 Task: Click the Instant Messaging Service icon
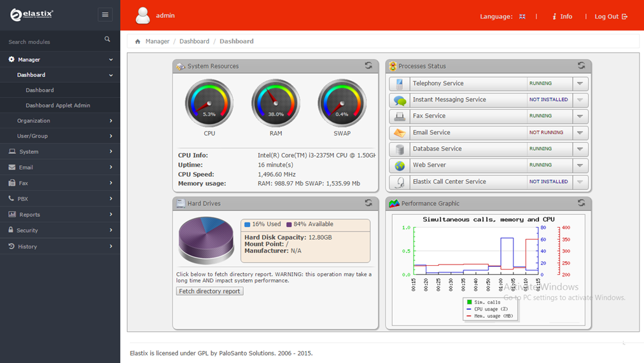pyautogui.click(x=400, y=100)
